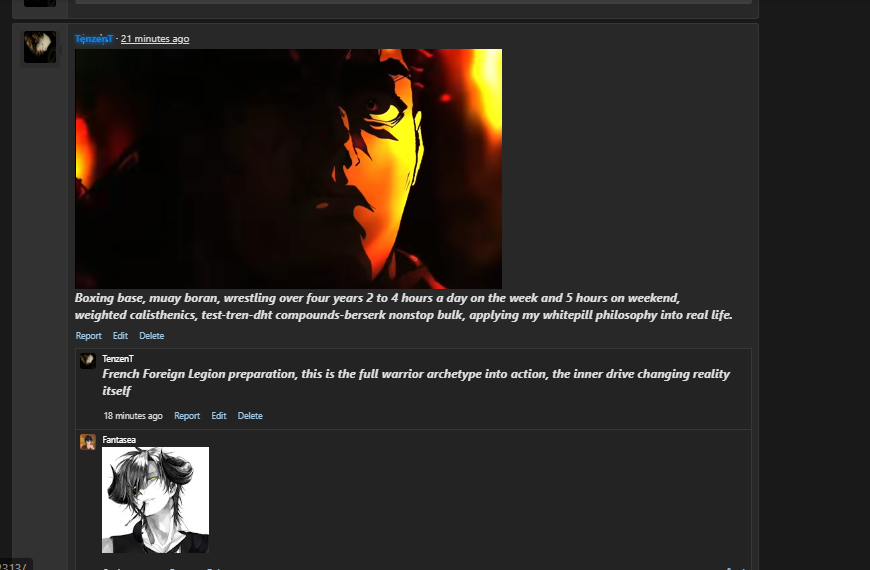Edit the main post about boxing base
This screenshot has width=870, height=570.
coord(120,336)
